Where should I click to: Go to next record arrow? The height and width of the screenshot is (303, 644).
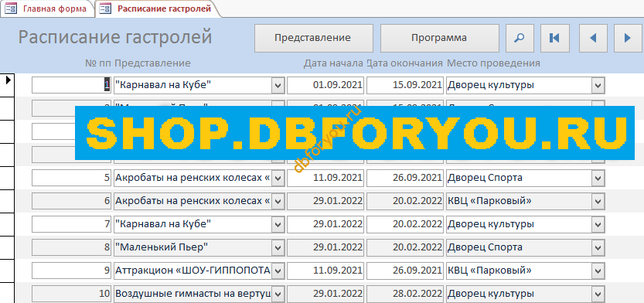(x=628, y=38)
